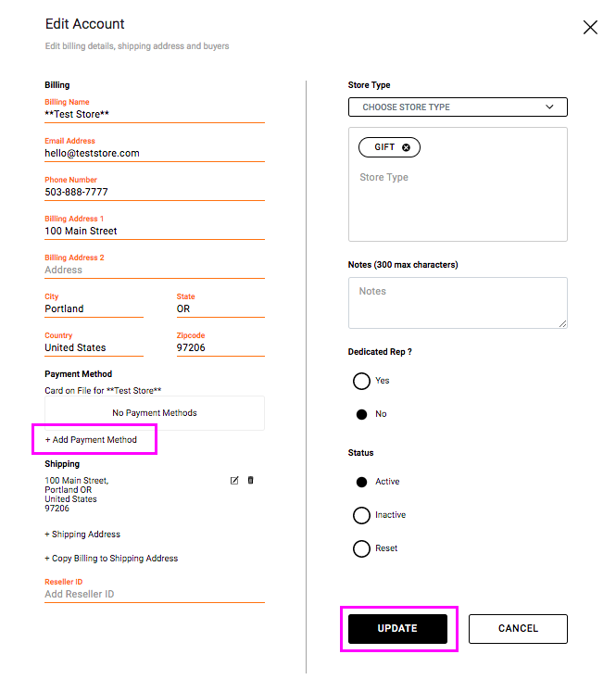616x692 pixels.
Task: Click the Update button
Action: pos(397,629)
